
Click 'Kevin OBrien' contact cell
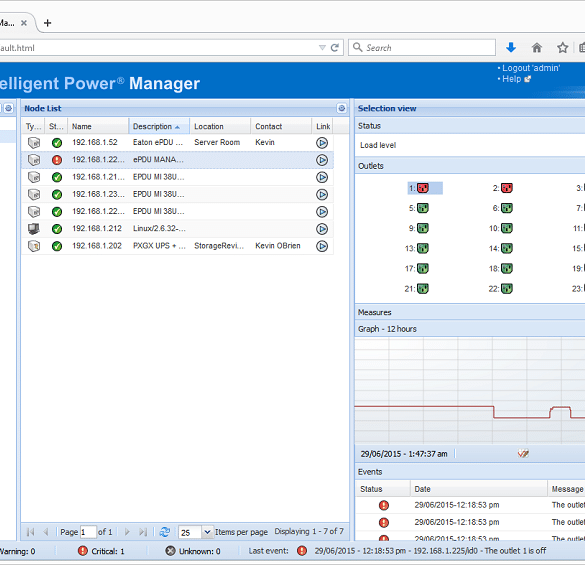(x=278, y=246)
